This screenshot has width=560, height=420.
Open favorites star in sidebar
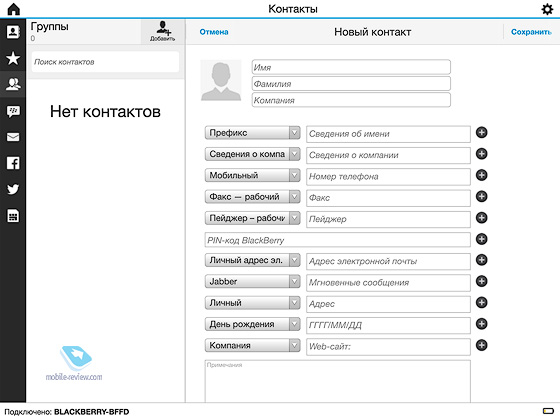click(13, 58)
